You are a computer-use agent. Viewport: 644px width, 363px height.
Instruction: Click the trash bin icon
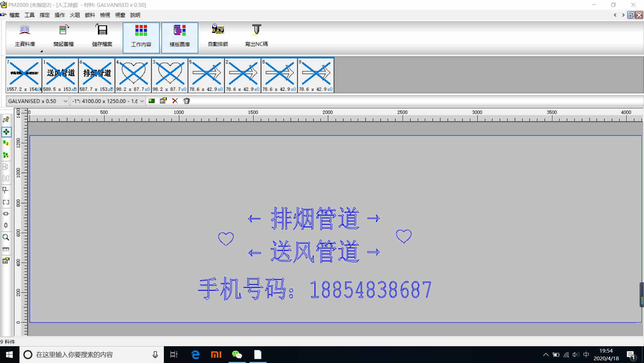pos(187,101)
